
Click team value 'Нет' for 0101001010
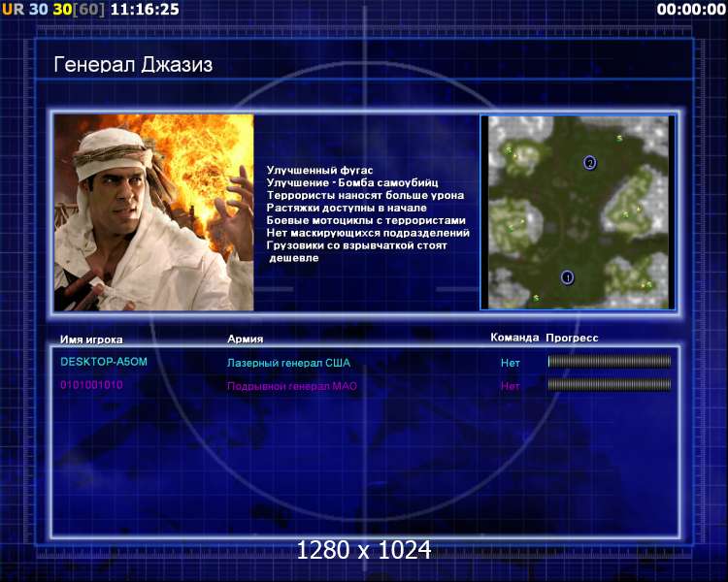click(x=510, y=386)
